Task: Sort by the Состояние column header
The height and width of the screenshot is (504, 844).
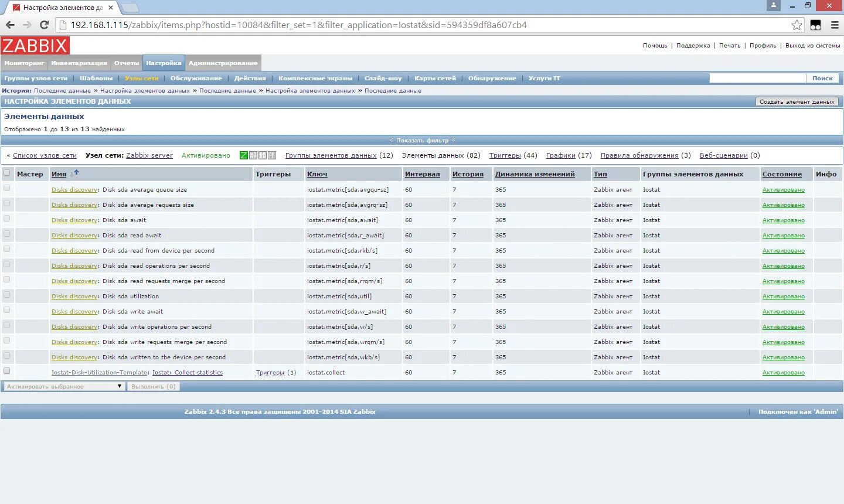Action: pos(782,174)
